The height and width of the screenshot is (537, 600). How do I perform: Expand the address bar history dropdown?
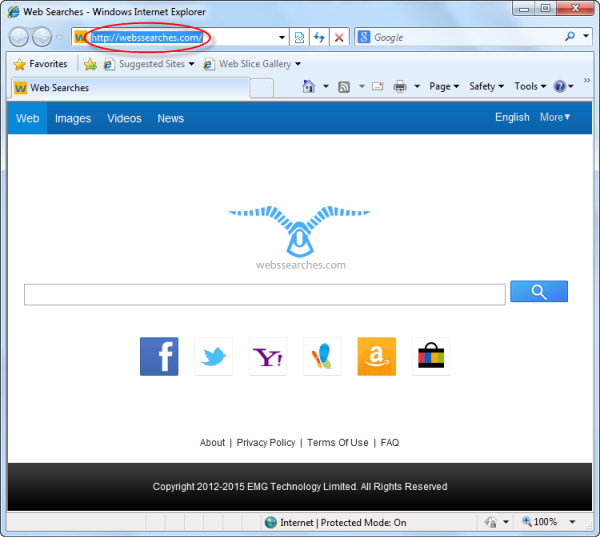point(282,38)
